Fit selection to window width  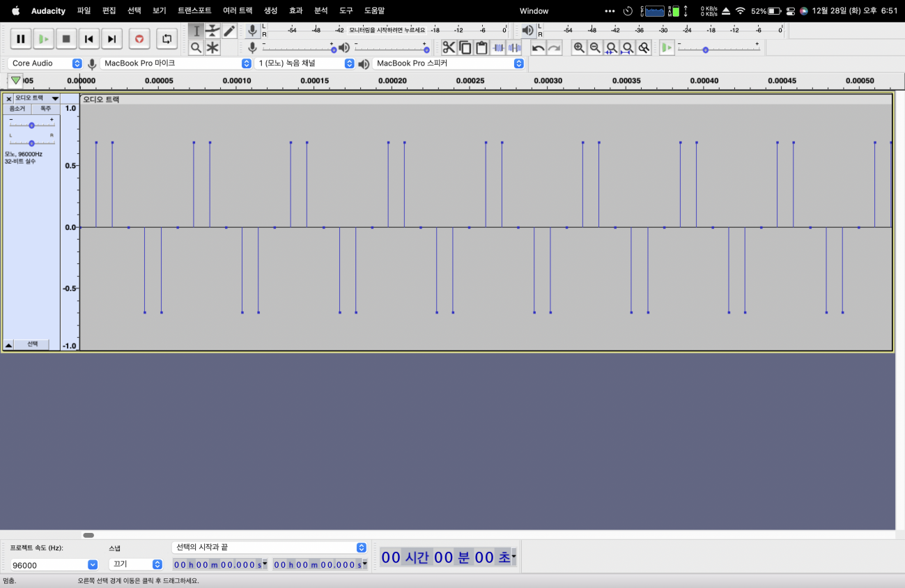point(612,47)
